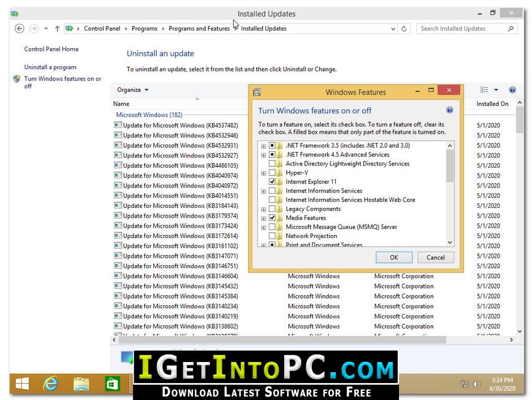Open the Organize dropdown menu

point(132,90)
